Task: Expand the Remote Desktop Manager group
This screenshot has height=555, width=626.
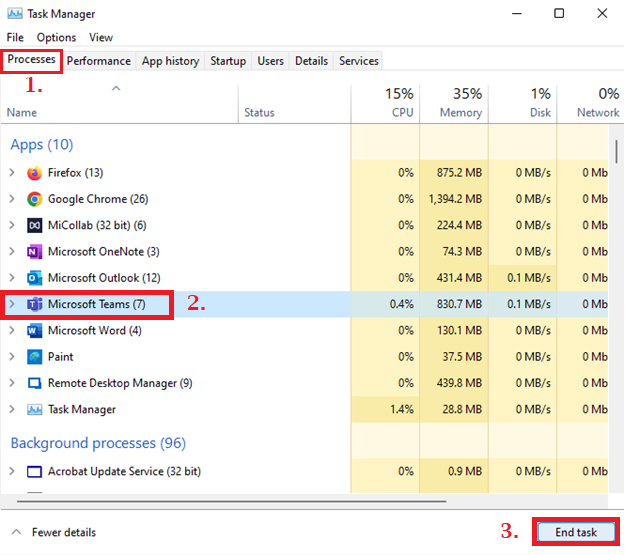Action: 12,383
